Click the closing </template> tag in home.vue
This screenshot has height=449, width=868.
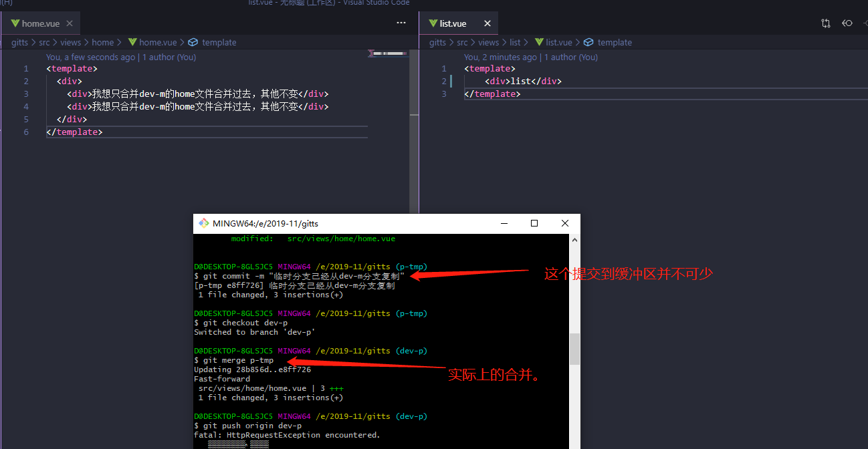[x=75, y=132]
